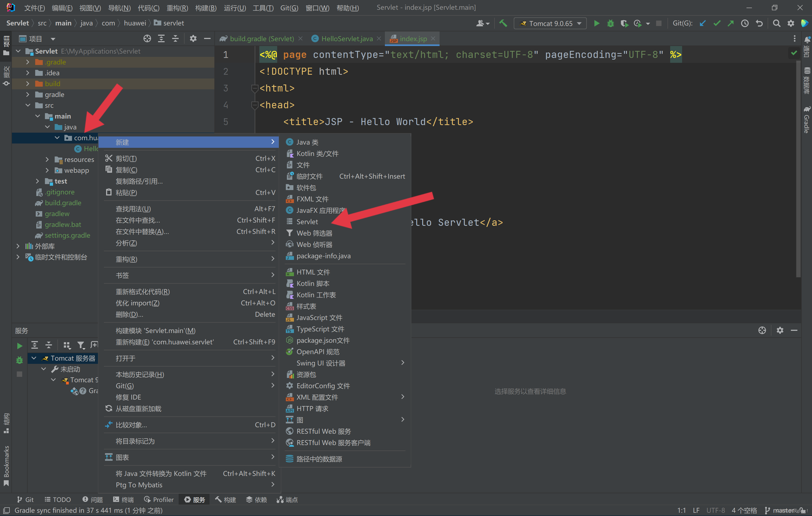The height and width of the screenshot is (516, 812).
Task: Run with coverage using the shield icon
Action: click(624, 23)
